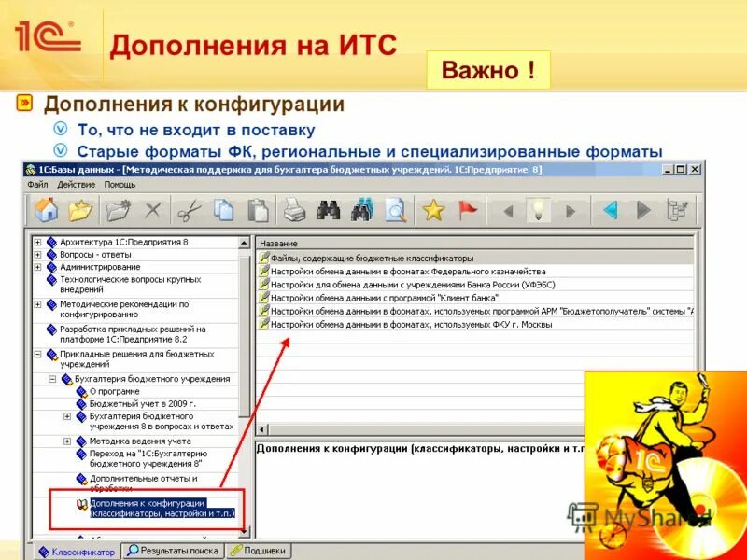
Task: Open the Файл menu
Action: [37, 185]
